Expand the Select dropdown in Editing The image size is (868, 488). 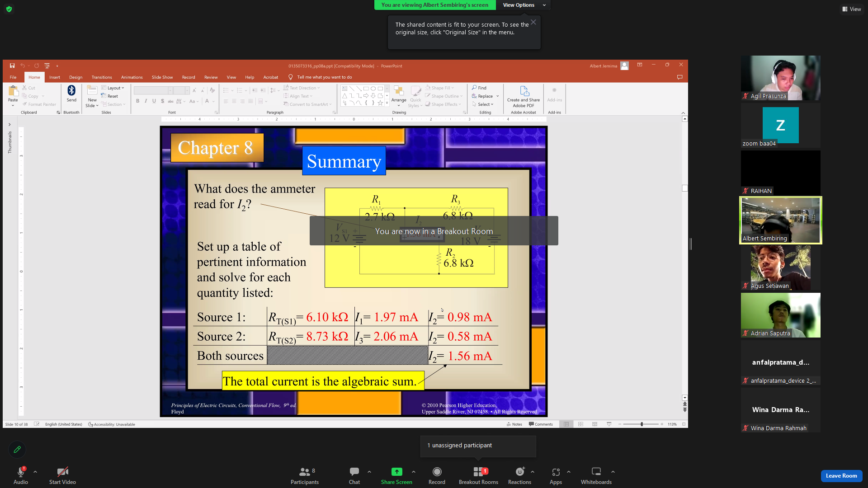[x=483, y=104]
